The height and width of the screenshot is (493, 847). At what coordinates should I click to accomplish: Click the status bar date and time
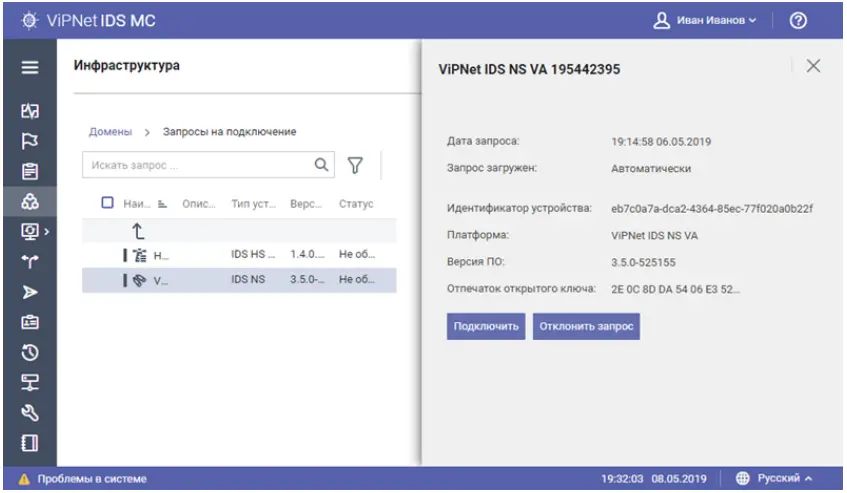point(654,479)
